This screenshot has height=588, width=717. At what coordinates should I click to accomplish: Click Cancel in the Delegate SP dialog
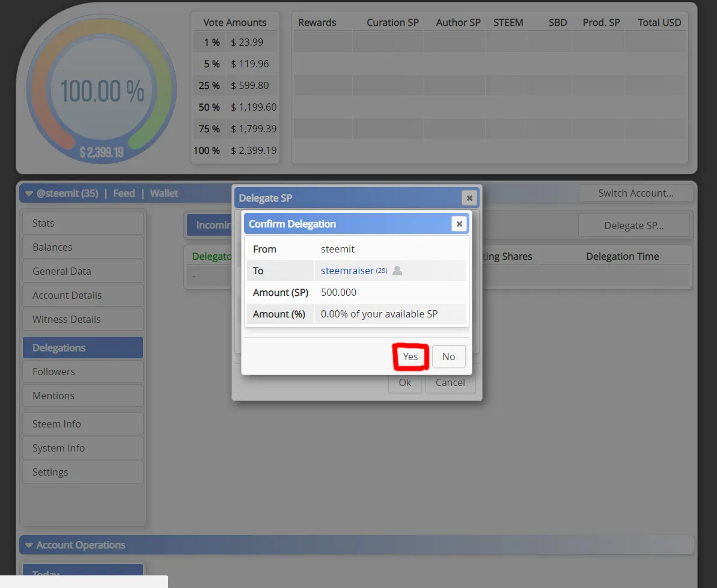(x=450, y=383)
